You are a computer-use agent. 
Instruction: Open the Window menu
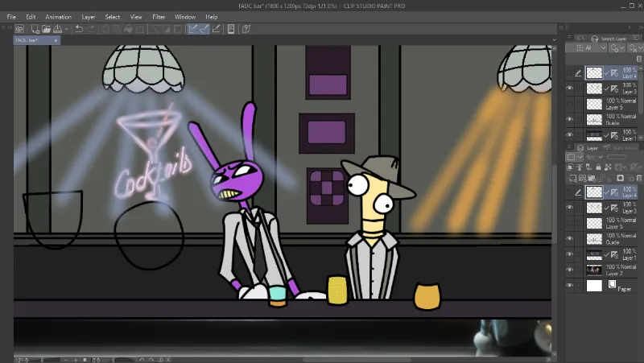pos(185,17)
